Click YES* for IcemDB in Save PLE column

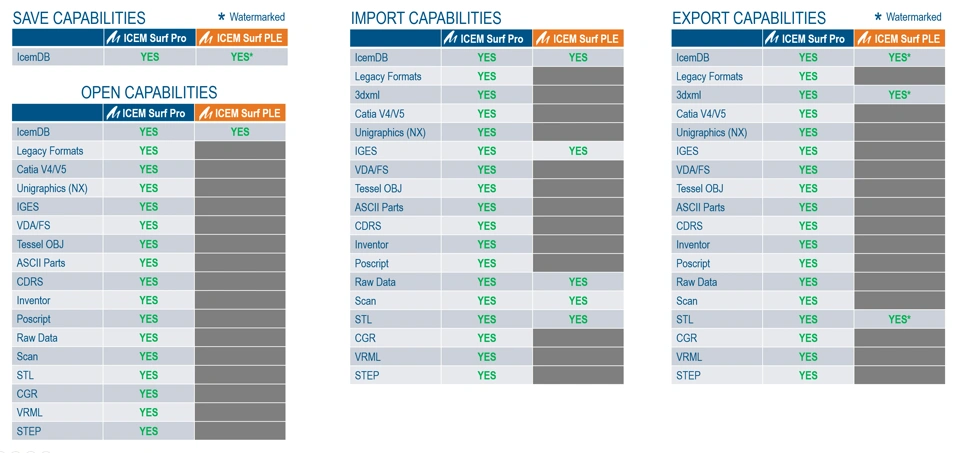tap(241, 57)
